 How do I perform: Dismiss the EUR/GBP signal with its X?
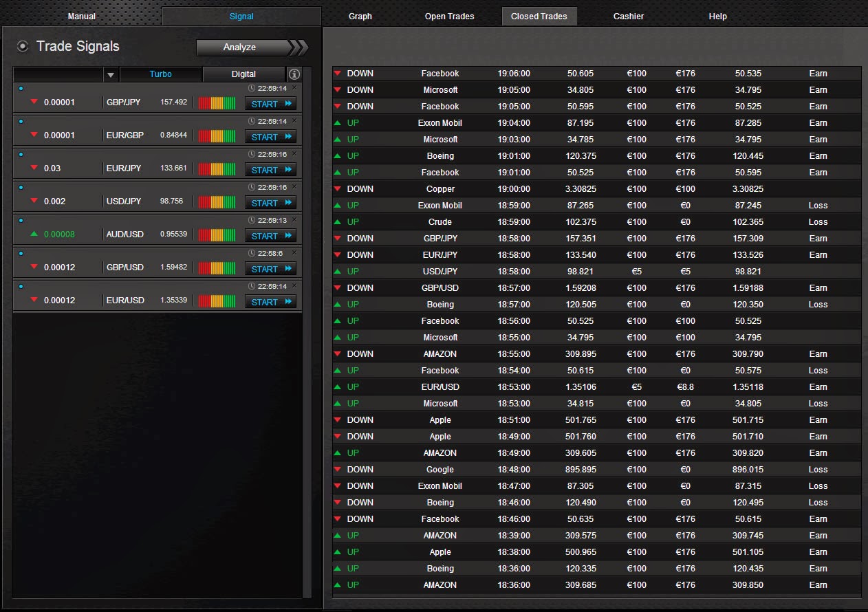(x=295, y=120)
